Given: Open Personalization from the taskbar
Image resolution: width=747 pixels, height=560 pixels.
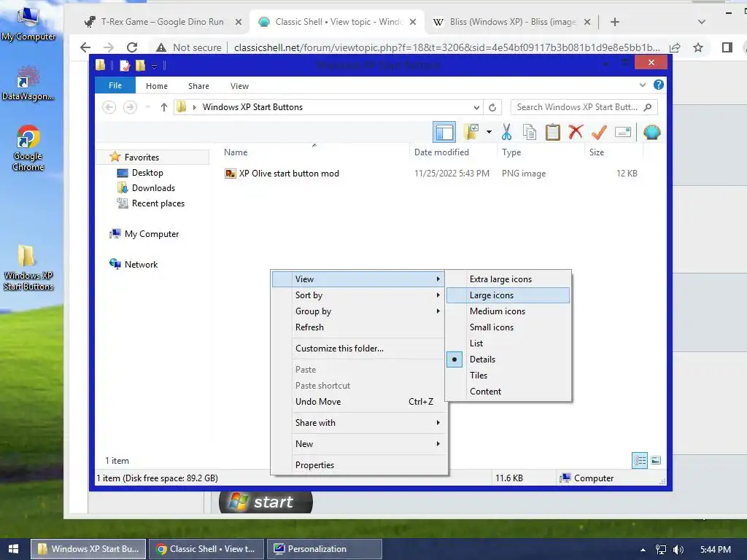Looking at the screenshot, I should [x=325, y=549].
